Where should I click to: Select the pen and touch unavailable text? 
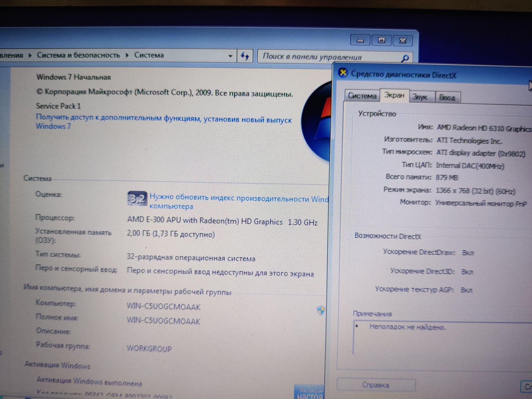coord(220,272)
